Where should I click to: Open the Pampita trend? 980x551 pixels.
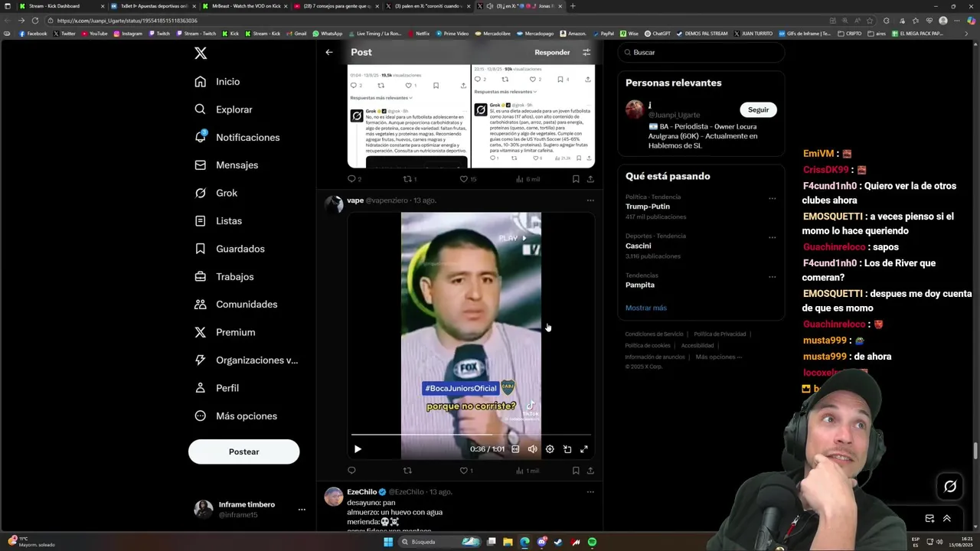click(640, 285)
